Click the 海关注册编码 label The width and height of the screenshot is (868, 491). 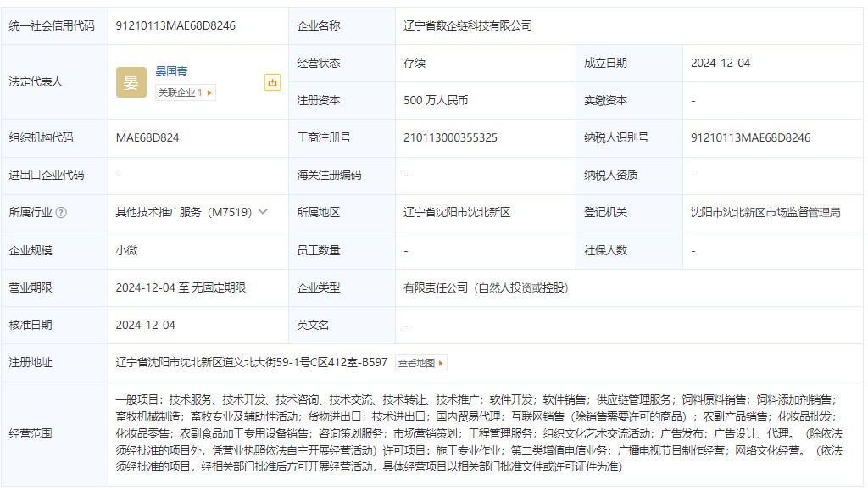(x=329, y=175)
